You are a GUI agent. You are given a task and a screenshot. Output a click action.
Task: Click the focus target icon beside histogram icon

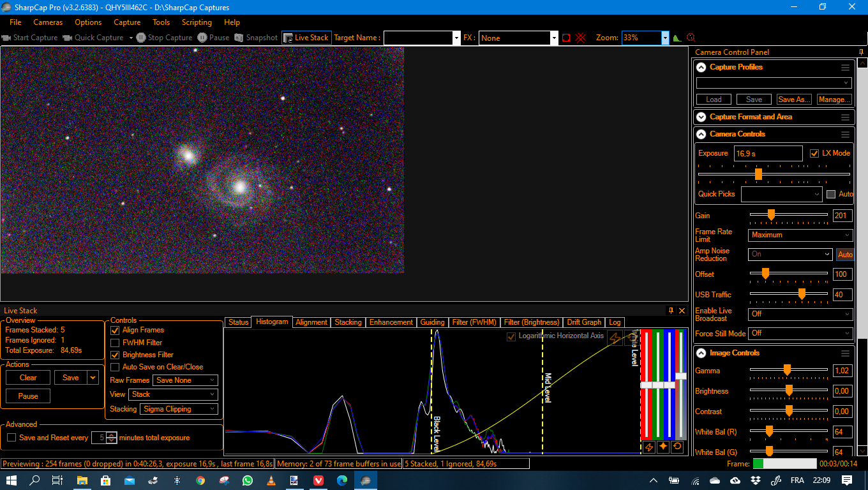click(691, 38)
